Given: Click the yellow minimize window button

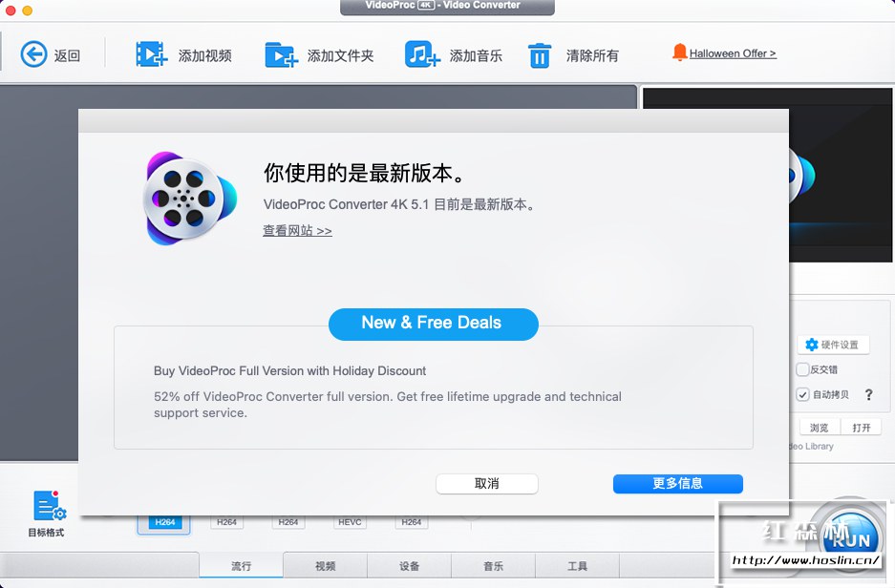Looking at the screenshot, I should coord(28,10).
